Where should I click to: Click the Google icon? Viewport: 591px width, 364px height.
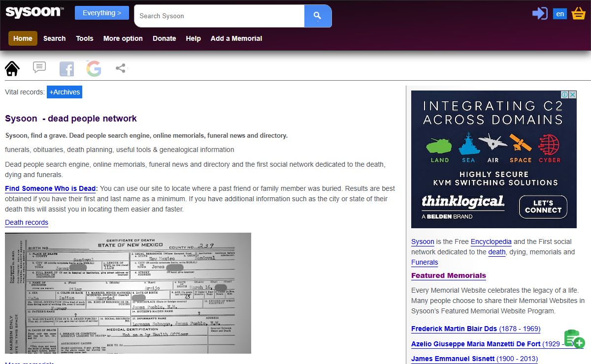pyautogui.click(x=94, y=69)
